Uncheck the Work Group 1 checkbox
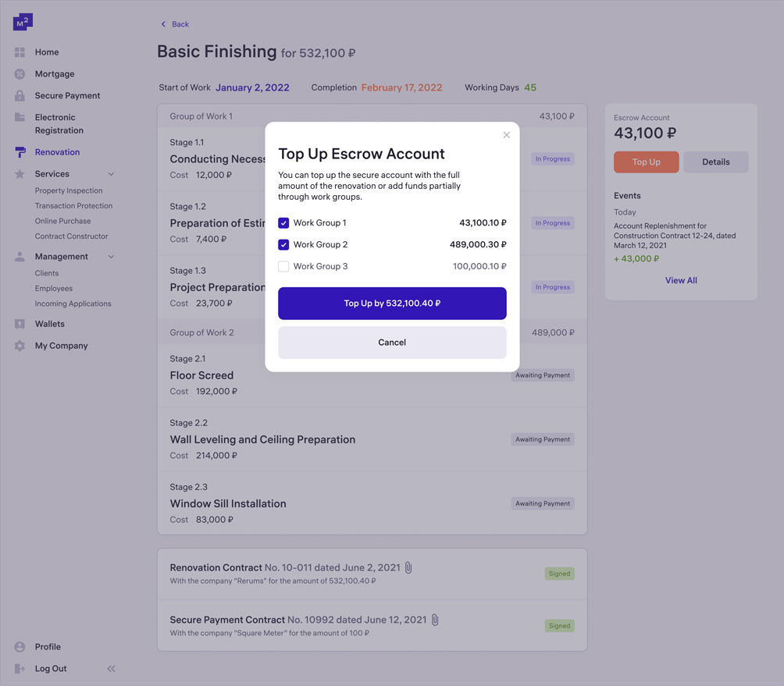Image resolution: width=784 pixels, height=686 pixels. (x=283, y=223)
